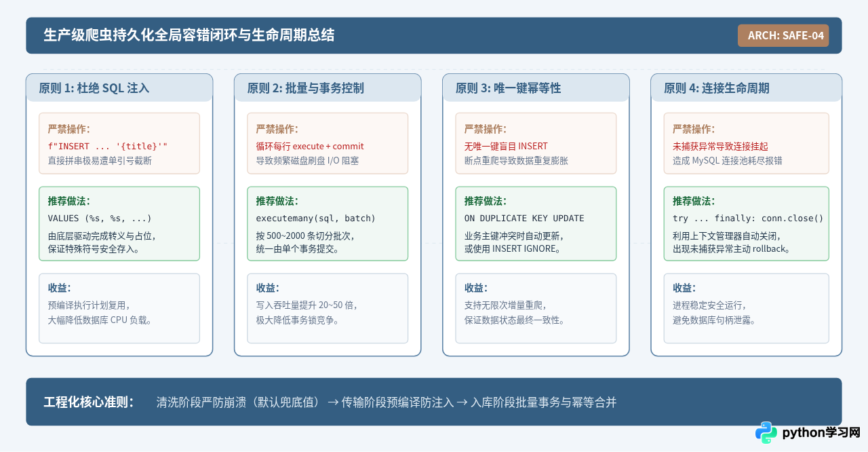The height and width of the screenshot is (452, 868).
Task: Click the line '直接拼串极易遭单引号截断'
Action: click(100, 161)
